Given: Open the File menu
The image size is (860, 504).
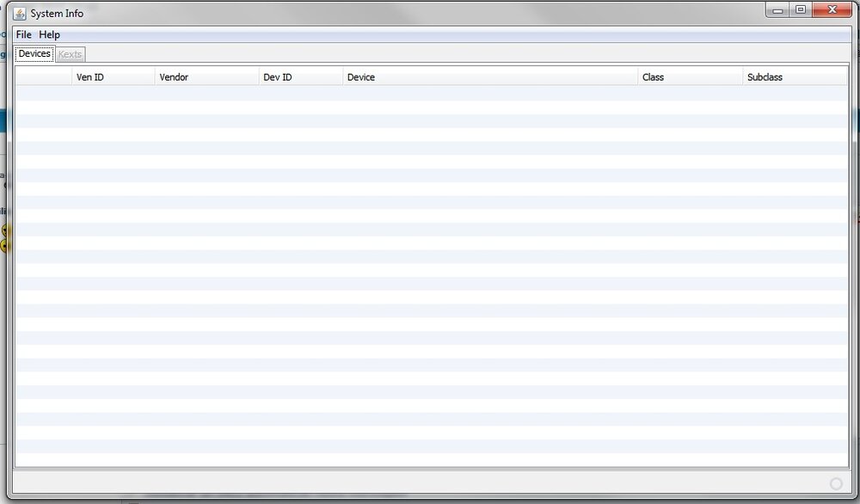Looking at the screenshot, I should [x=23, y=34].
